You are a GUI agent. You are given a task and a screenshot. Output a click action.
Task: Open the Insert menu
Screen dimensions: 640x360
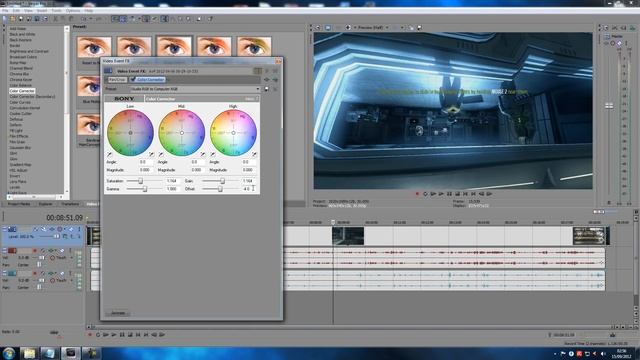click(x=42, y=11)
